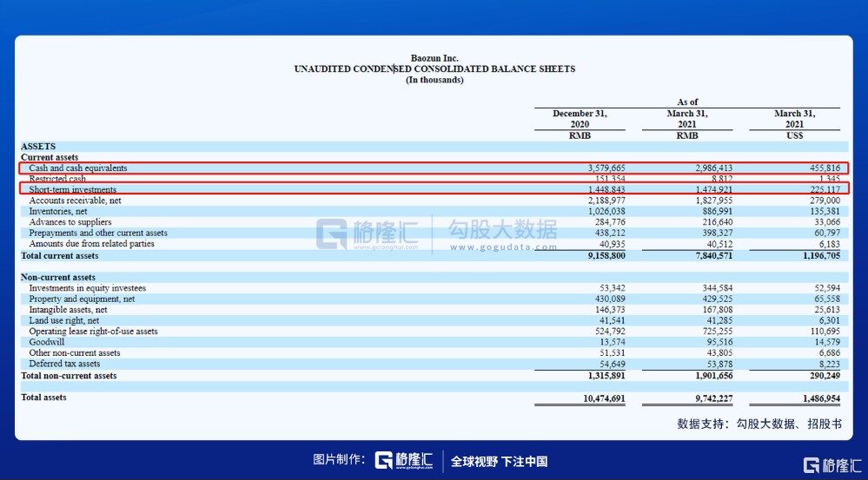Click the 'US$' currency header
This screenshot has width=868, height=480.
pos(794,135)
